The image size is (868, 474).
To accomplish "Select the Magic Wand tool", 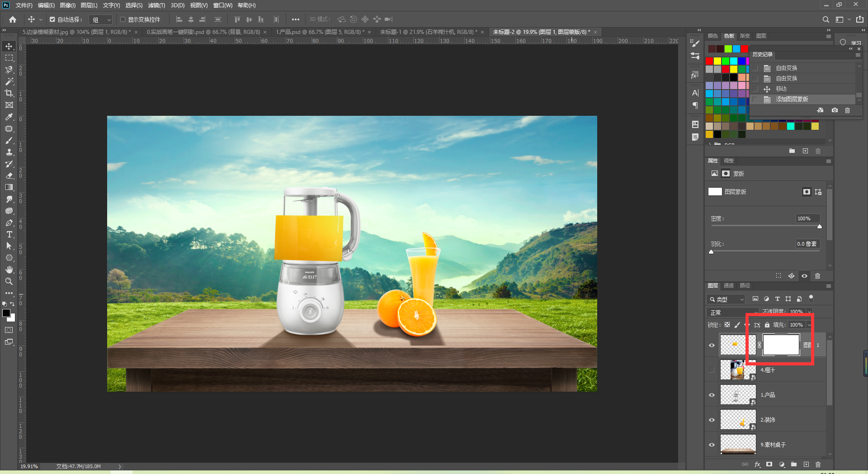I will point(9,81).
